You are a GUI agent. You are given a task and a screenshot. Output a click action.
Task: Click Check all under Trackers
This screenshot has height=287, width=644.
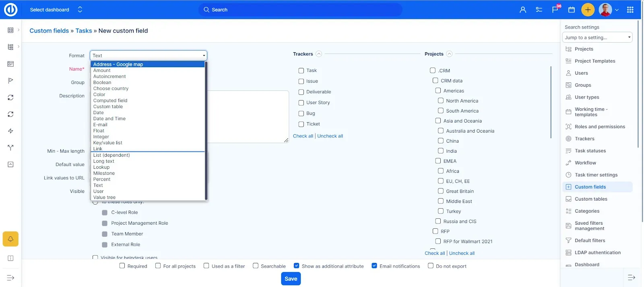[x=303, y=136]
